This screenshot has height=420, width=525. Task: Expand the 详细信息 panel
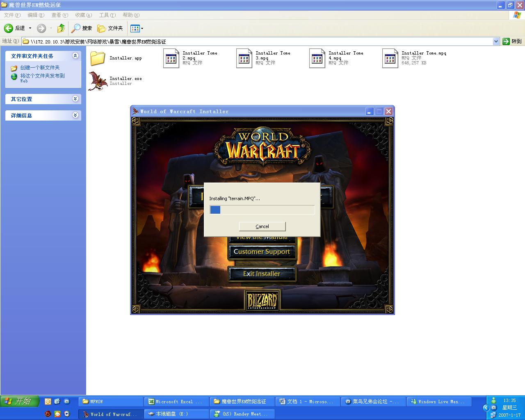pyautogui.click(x=75, y=115)
